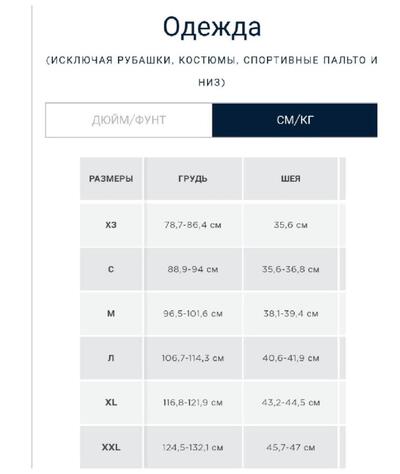Click neck value 35,6-36,8 см

[x=291, y=269]
